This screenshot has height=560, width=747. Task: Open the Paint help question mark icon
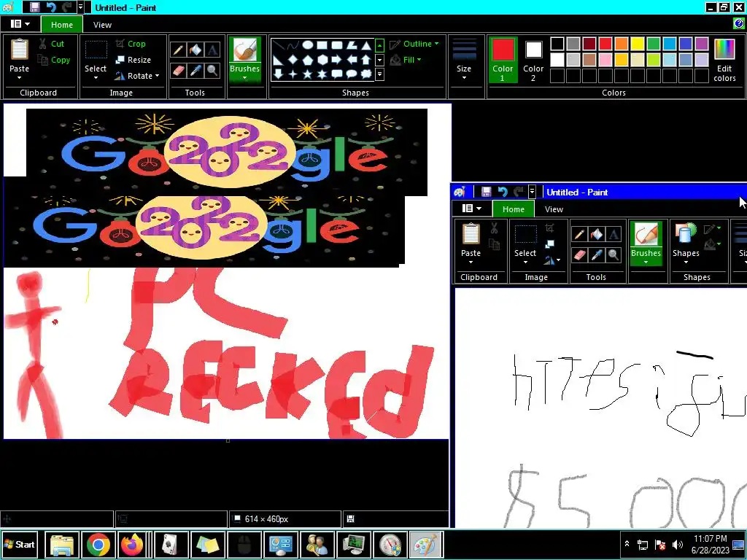coord(739,23)
